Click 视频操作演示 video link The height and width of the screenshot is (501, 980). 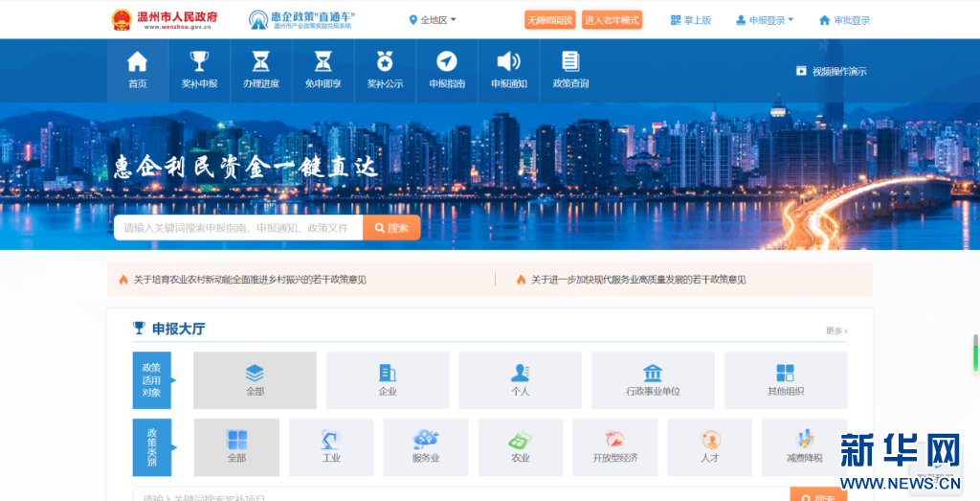tap(832, 71)
